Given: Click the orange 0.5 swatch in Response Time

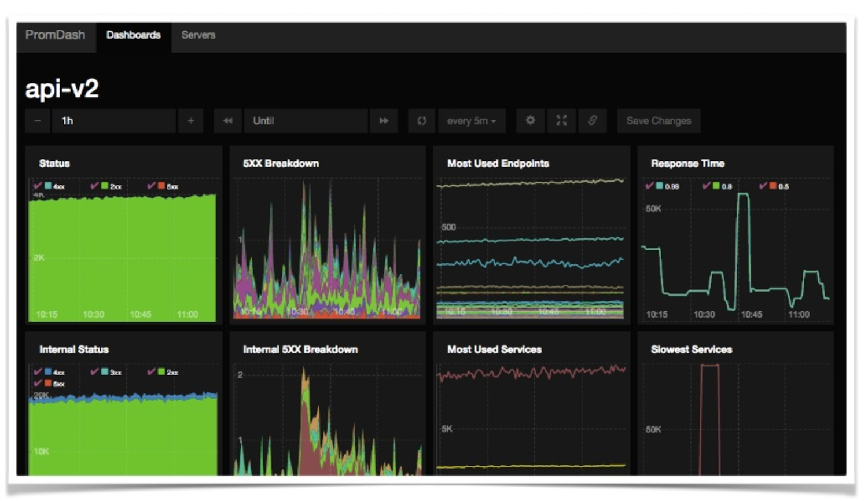Looking at the screenshot, I should 773,186.
